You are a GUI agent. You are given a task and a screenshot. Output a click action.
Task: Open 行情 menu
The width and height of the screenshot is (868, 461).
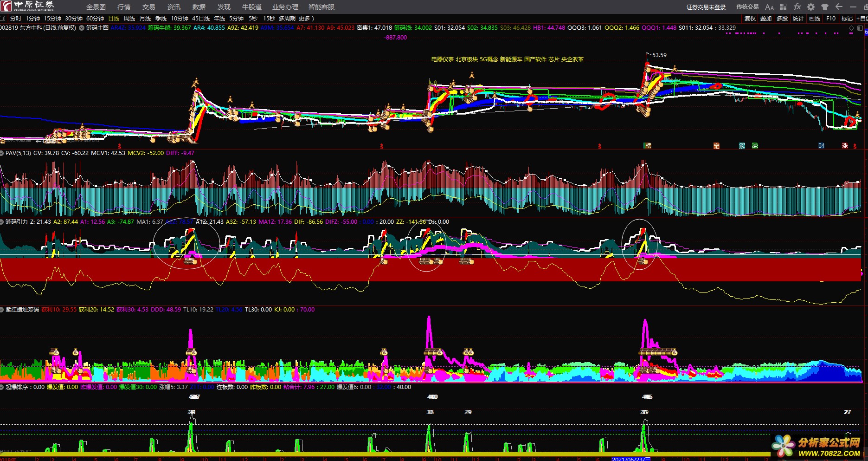124,7
